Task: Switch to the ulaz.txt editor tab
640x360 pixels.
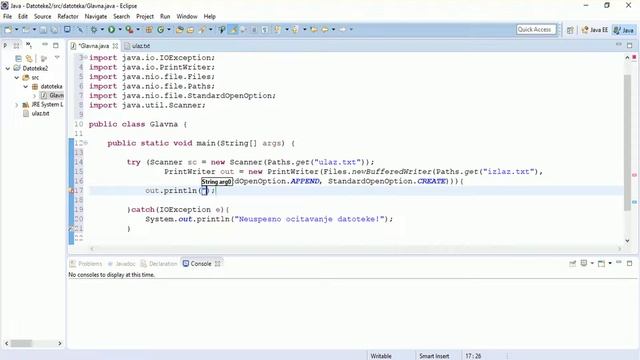Action: tap(138, 46)
